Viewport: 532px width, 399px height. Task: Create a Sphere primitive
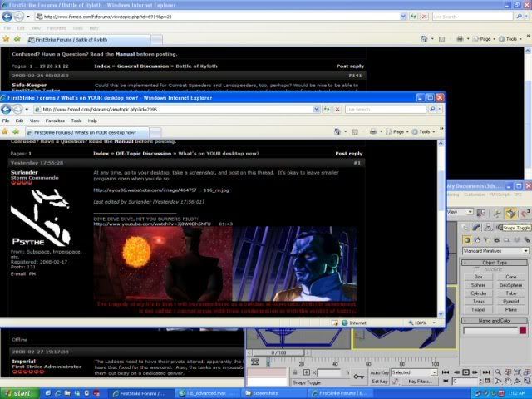pos(478,285)
